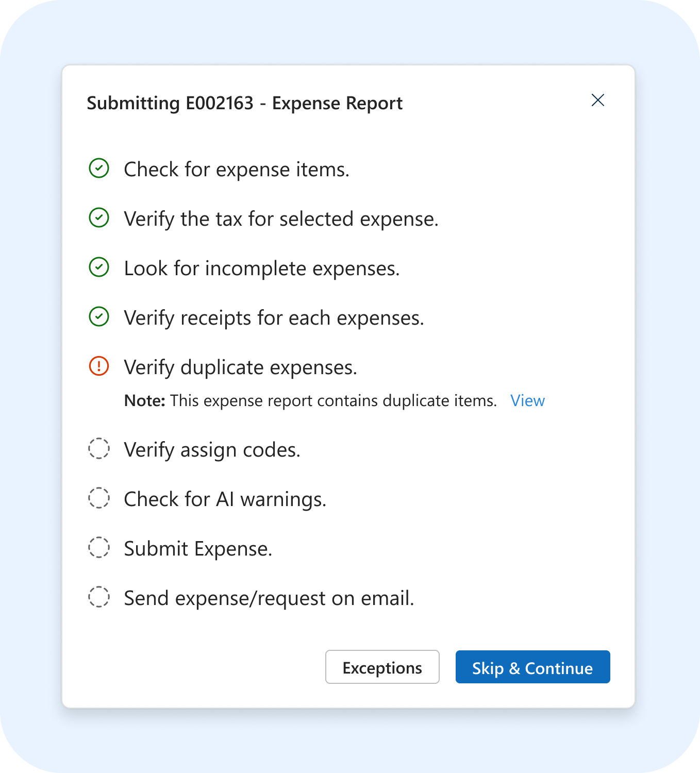Click the Check for expense items step text

[x=236, y=169]
